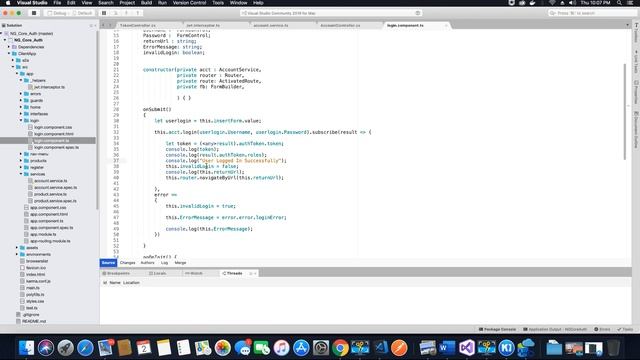The width and height of the screenshot is (640, 360).
Task: Switch to the account.service.ts tab
Action: click(271, 25)
